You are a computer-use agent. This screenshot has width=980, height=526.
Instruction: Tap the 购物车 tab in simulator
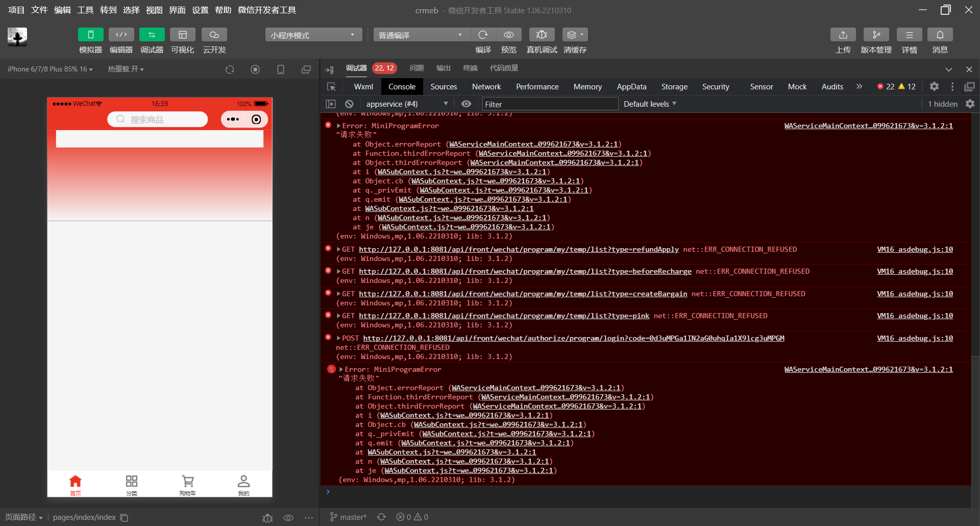point(187,485)
